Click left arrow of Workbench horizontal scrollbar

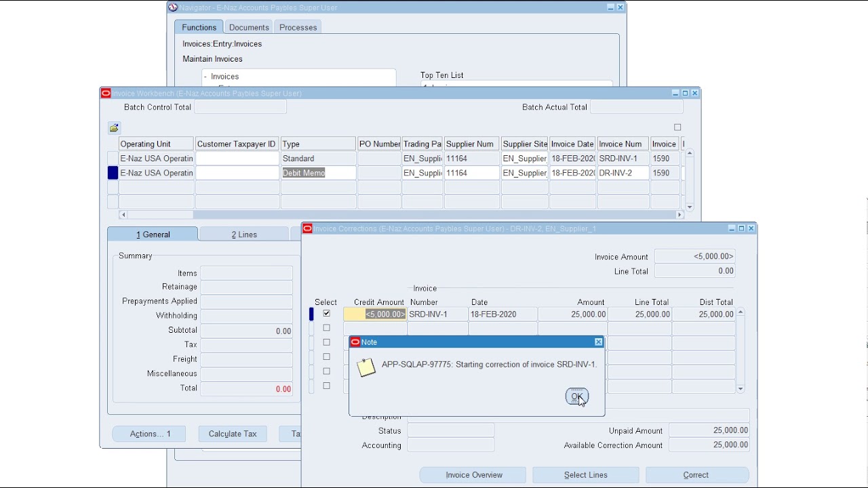pyautogui.click(x=123, y=215)
